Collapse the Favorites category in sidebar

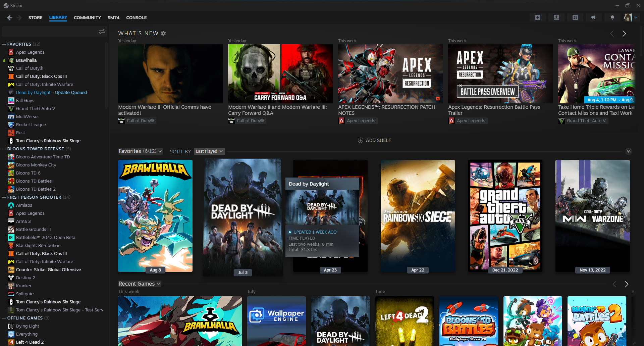pos(4,44)
